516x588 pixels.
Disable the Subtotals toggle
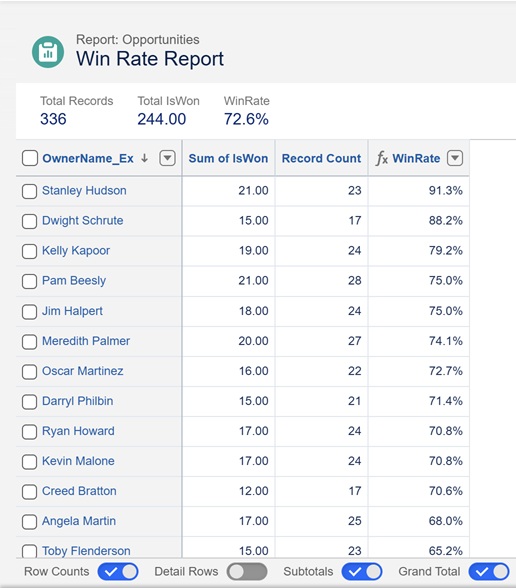point(362,572)
